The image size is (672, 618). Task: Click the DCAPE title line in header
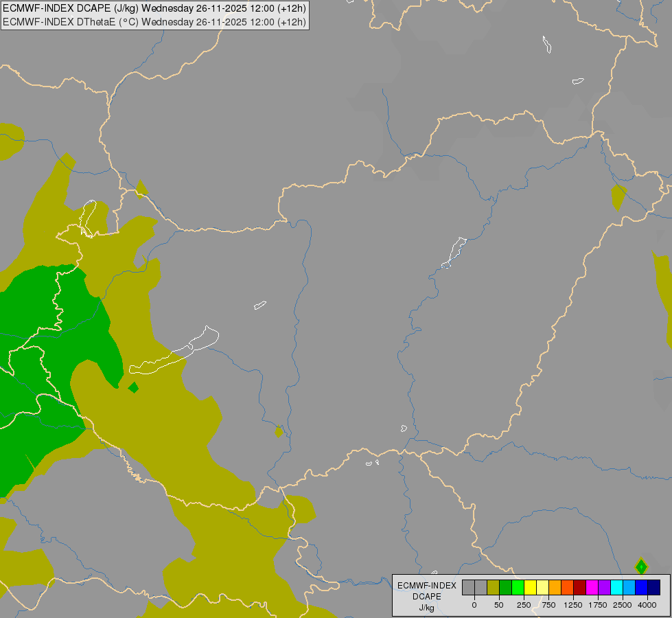pos(154,8)
